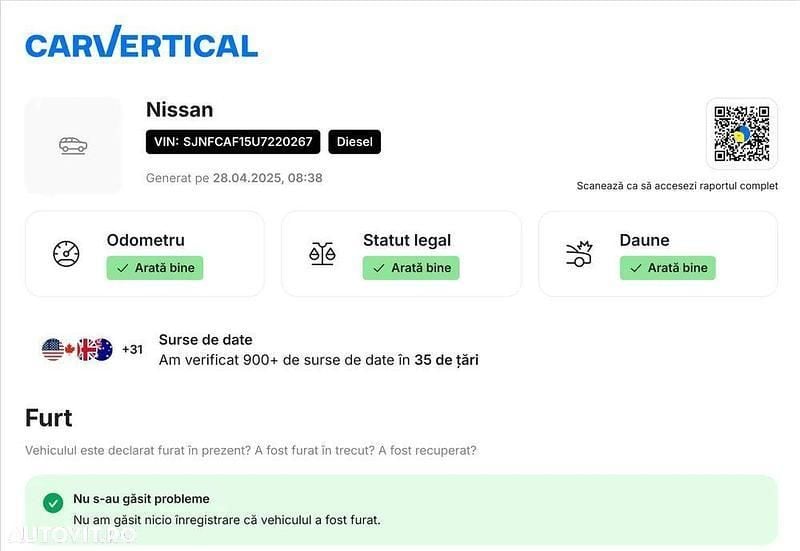Click the UK flag icon
Screen dimensions: 800x551
[x=86, y=349]
